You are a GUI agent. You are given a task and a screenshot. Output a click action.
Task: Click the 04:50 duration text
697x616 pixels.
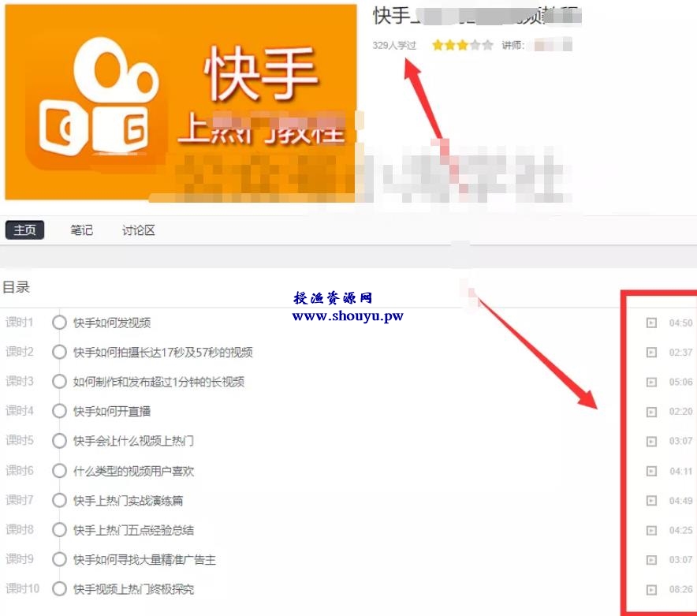point(680,323)
